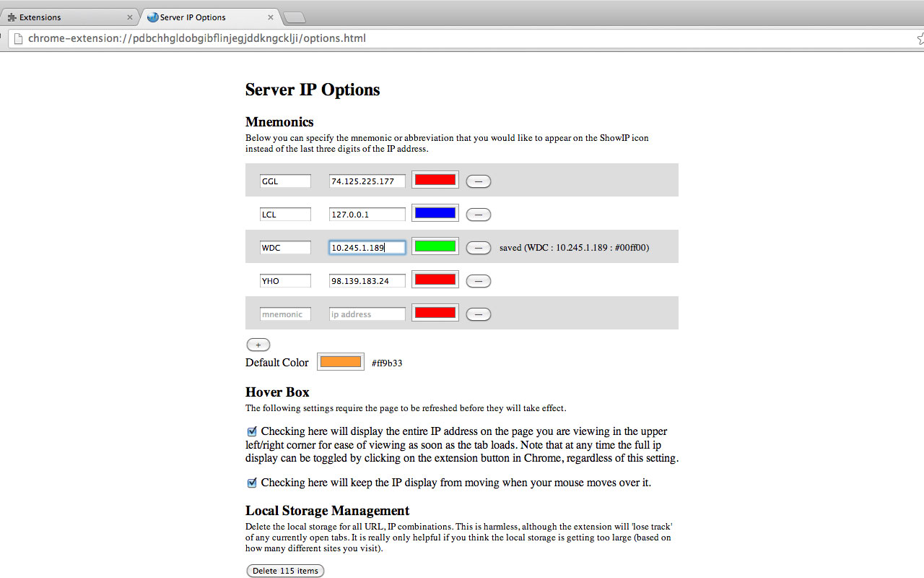The image size is (924, 578).
Task: Edit the 98.139.183.24 IP field
Action: point(367,281)
